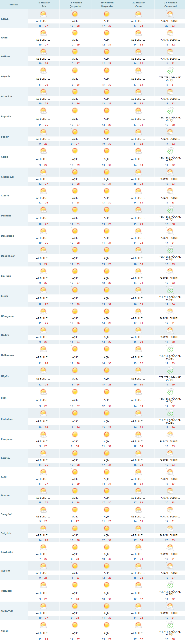Screen dimensions: 185x644
Task: Click Karapınar's partly cloudy icon for Cuma
Action: pyautogui.click(x=138, y=435)
